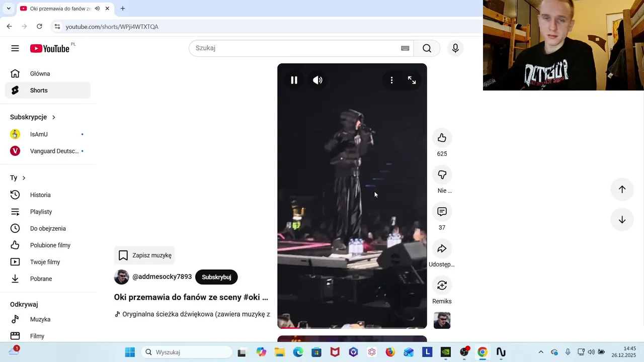Open IsAmU subscription channel
Viewport: 644px width, 362px height.
48,134
